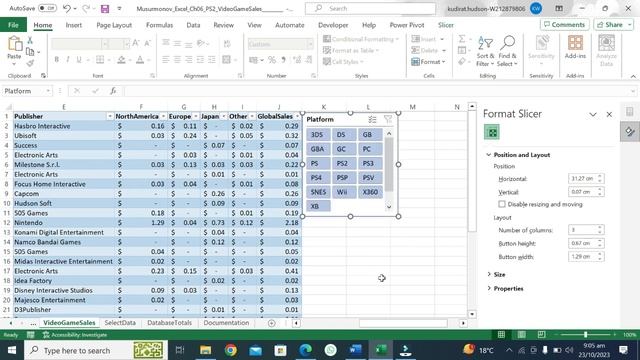Switch to Page Break Preview icon
The image size is (640, 360).
coord(541,335)
